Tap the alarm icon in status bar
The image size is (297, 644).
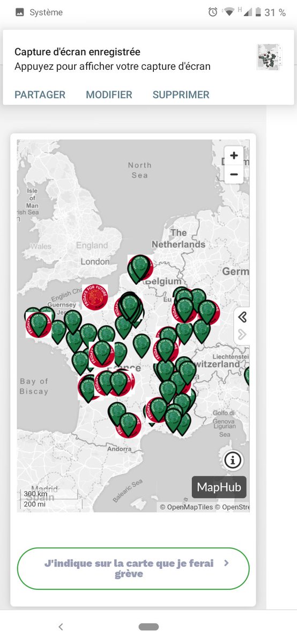(x=213, y=12)
